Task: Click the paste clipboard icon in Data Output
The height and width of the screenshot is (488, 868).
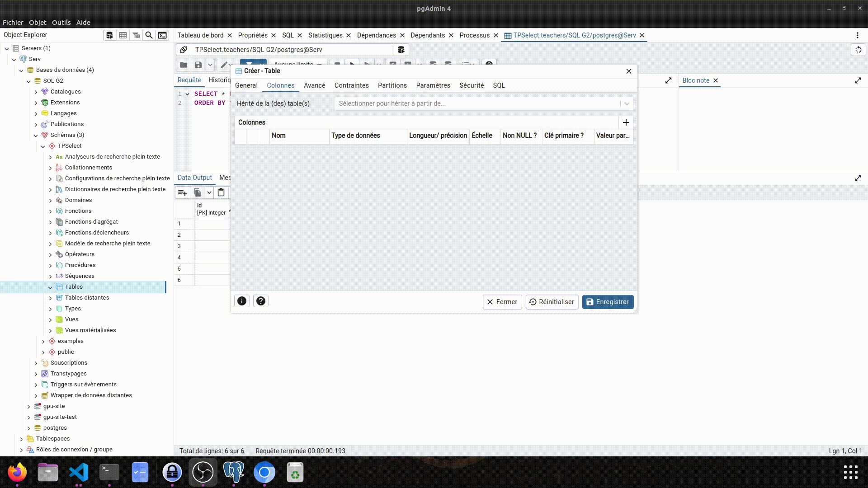Action: 221,192
